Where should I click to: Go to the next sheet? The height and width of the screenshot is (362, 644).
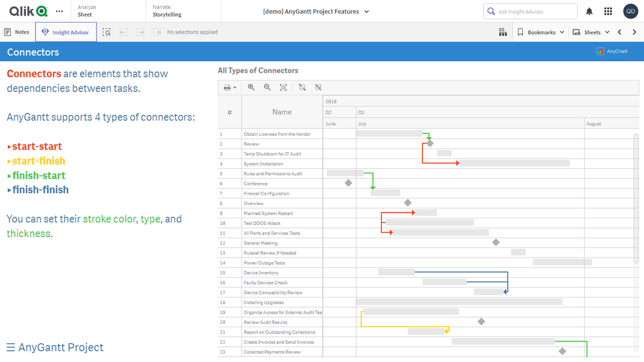click(x=634, y=32)
